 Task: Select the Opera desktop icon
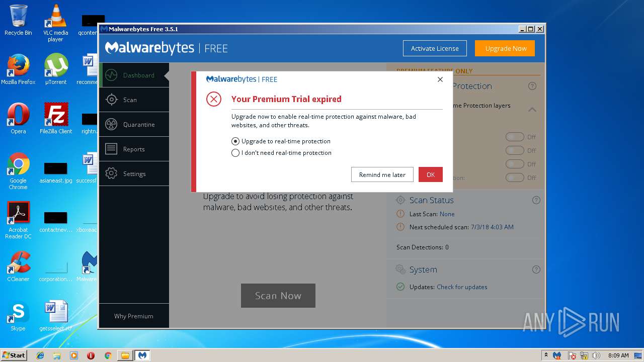(18, 119)
